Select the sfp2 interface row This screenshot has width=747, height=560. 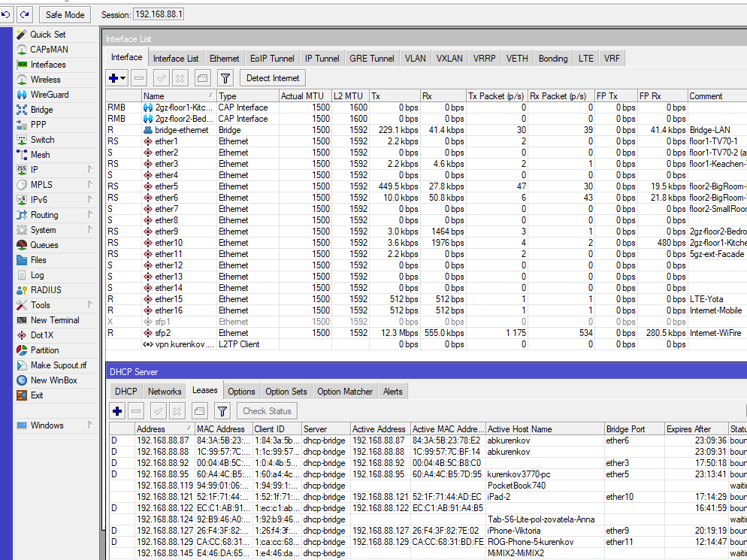click(165, 333)
